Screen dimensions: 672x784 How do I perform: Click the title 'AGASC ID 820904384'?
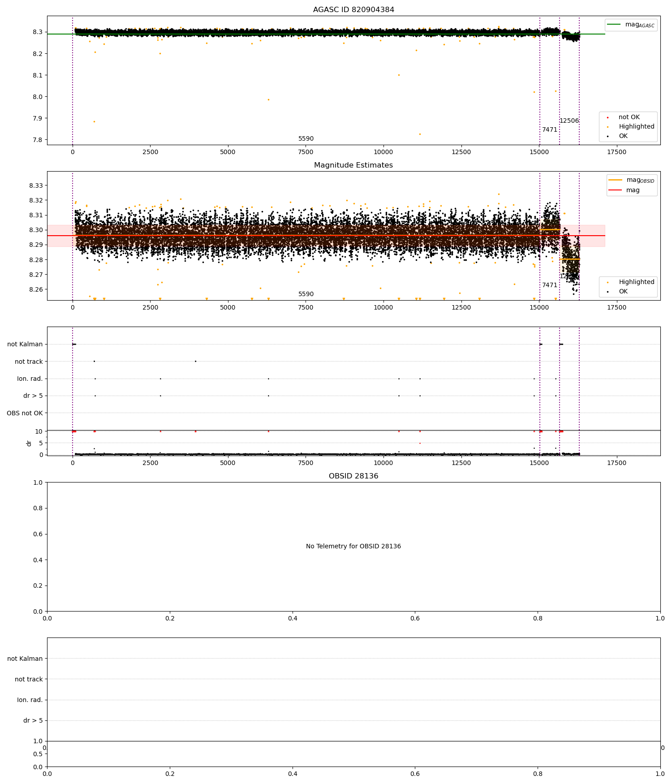[353, 10]
